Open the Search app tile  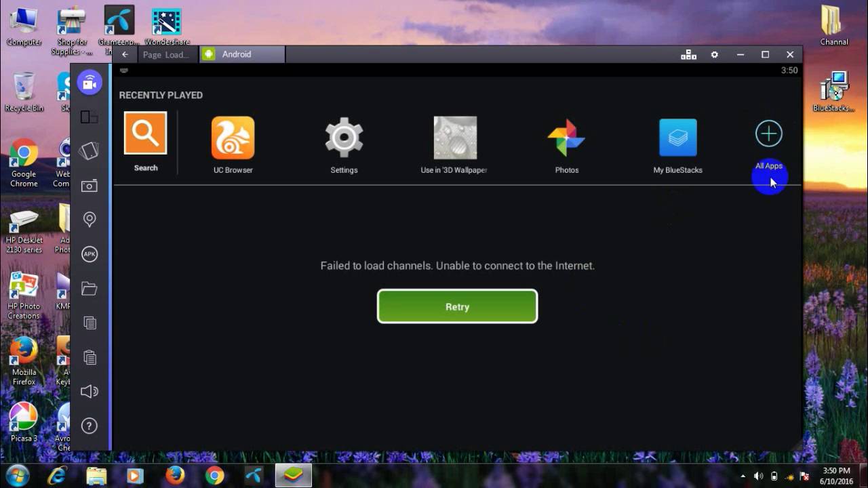click(x=145, y=133)
